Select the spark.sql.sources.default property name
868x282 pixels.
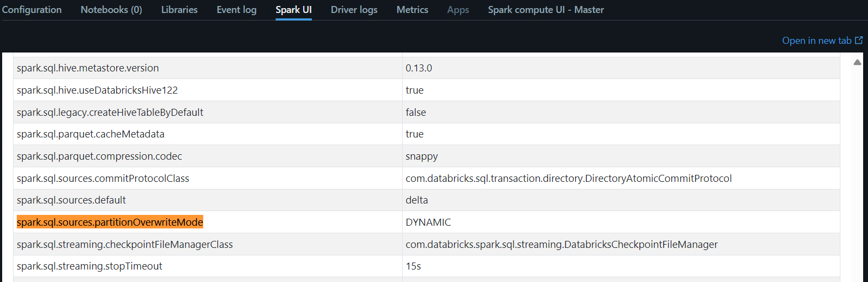click(71, 200)
